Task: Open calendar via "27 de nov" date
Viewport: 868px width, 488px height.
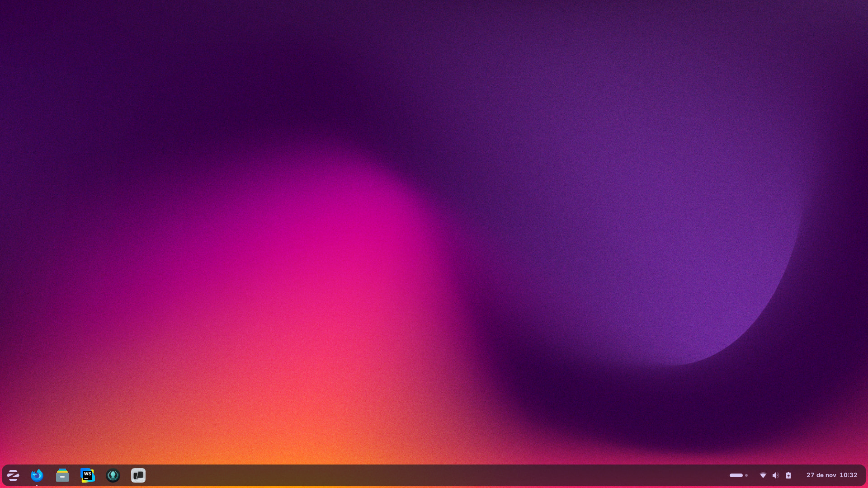Action: pyautogui.click(x=821, y=475)
